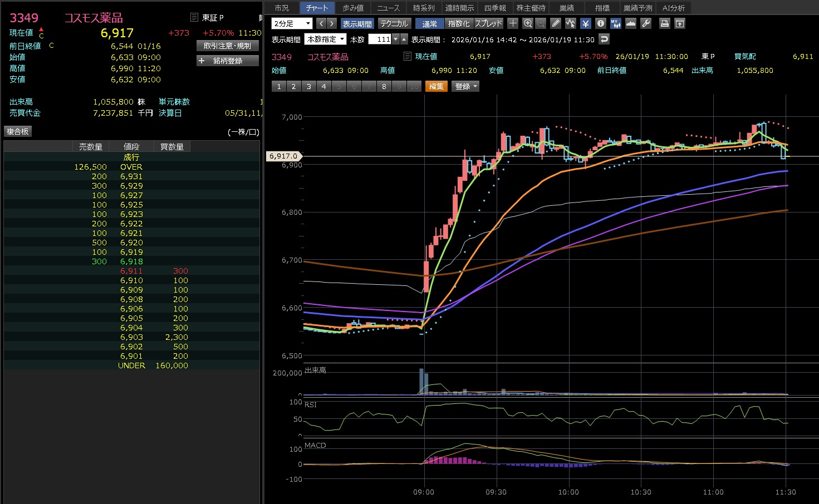Screen dimensions: 819x504
Task: Open the 登録 register dropdown
Action: tap(466, 86)
